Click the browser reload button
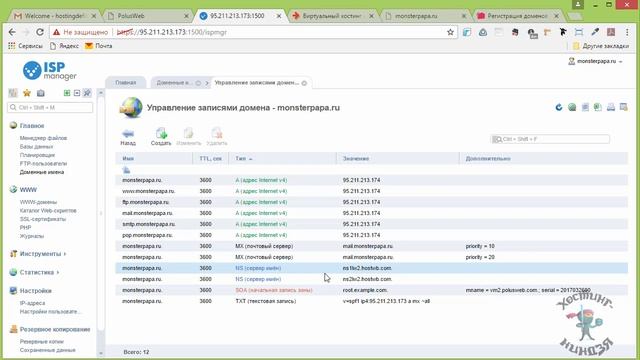The height and width of the screenshot is (360, 640). 40,32
